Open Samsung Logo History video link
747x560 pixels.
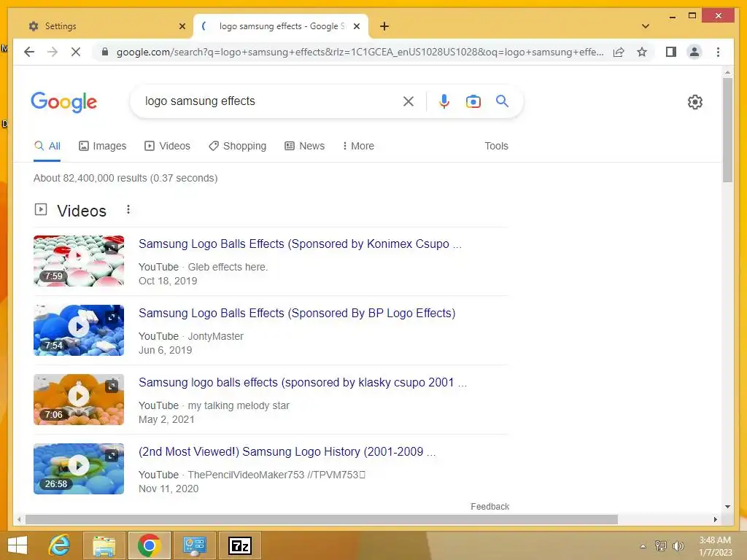pos(287,451)
